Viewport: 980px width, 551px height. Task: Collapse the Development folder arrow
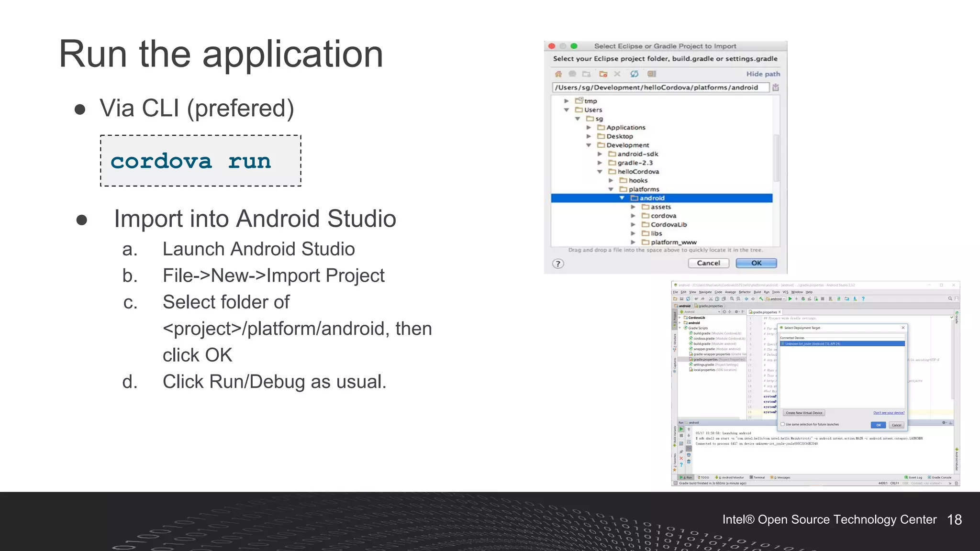point(589,145)
